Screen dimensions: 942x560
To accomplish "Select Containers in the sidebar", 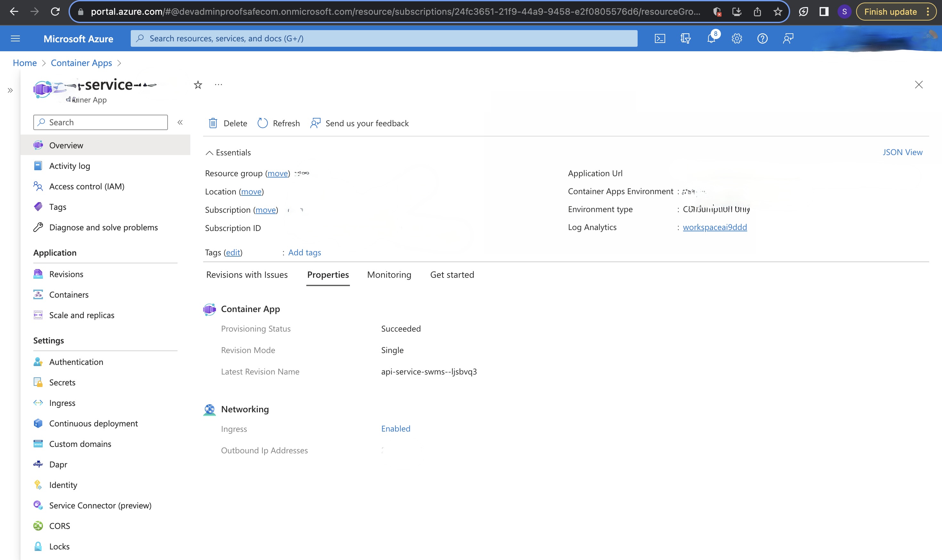I will [69, 294].
